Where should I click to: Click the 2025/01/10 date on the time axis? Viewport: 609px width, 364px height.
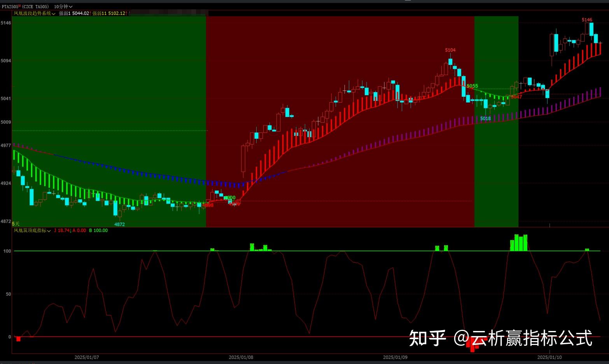coord(549,357)
